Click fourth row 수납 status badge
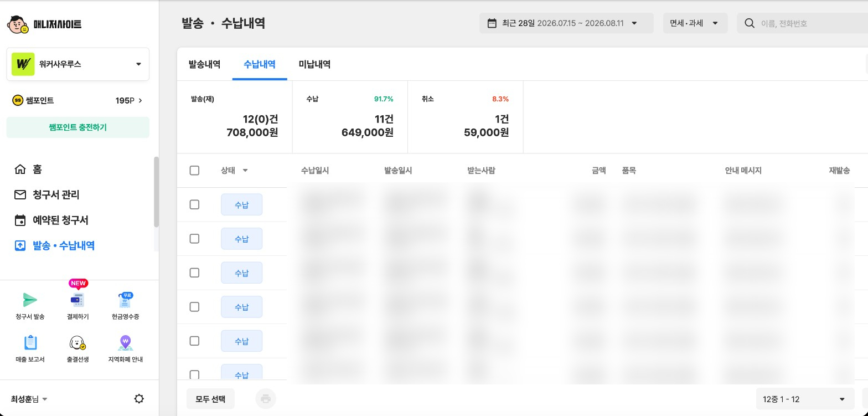868x416 pixels. pyautogui.click(x=241, y=307)
